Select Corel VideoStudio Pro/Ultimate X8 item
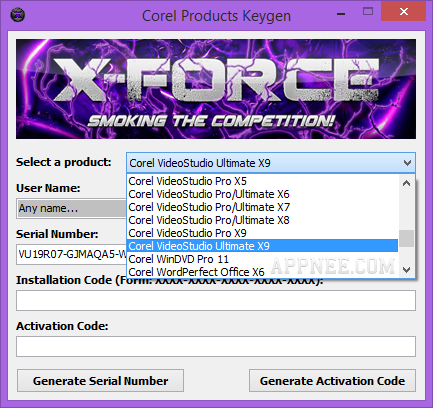Image resolution: width=433 pixels, height=408 pixels. [x=209, y=220]
